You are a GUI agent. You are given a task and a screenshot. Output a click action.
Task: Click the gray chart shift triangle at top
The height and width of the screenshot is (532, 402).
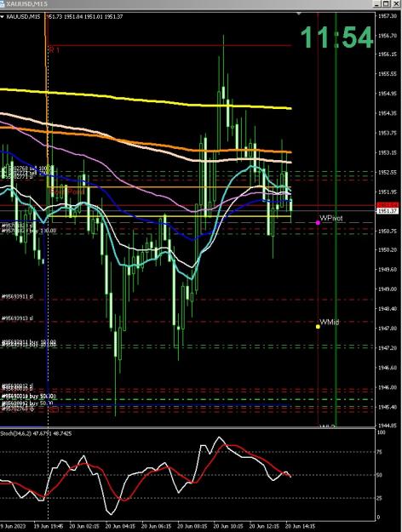299,14
